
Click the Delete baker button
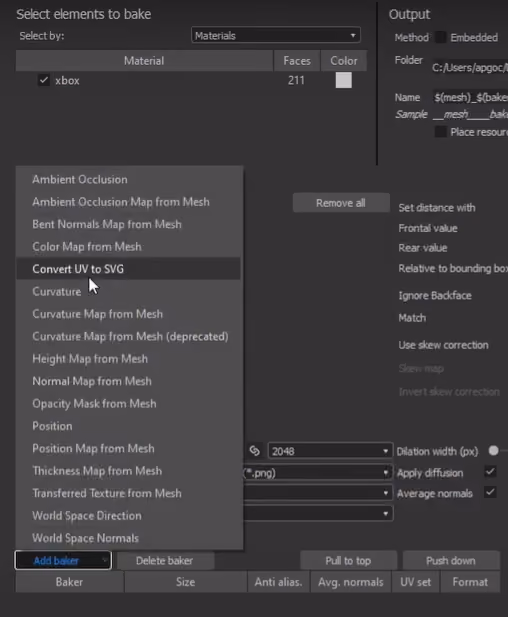[165, 560]
